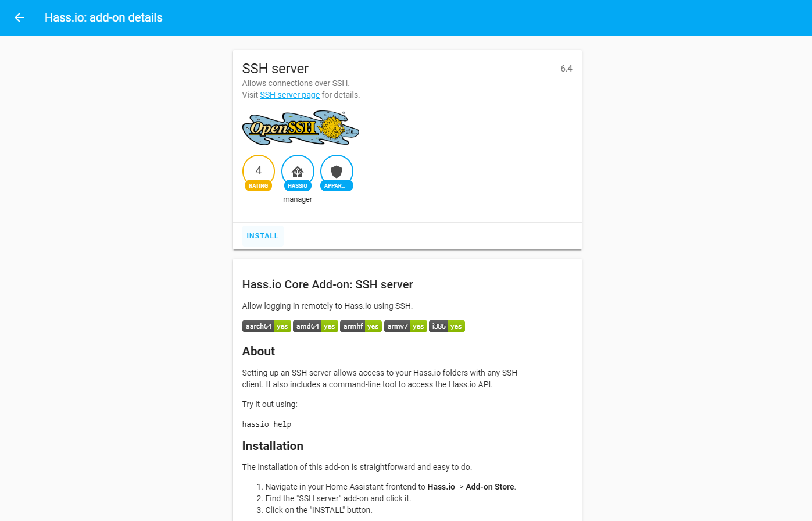The height and width of the screenshot is (521, 812).
Task: Go back using the arrow icon
Action: (19, 17)
